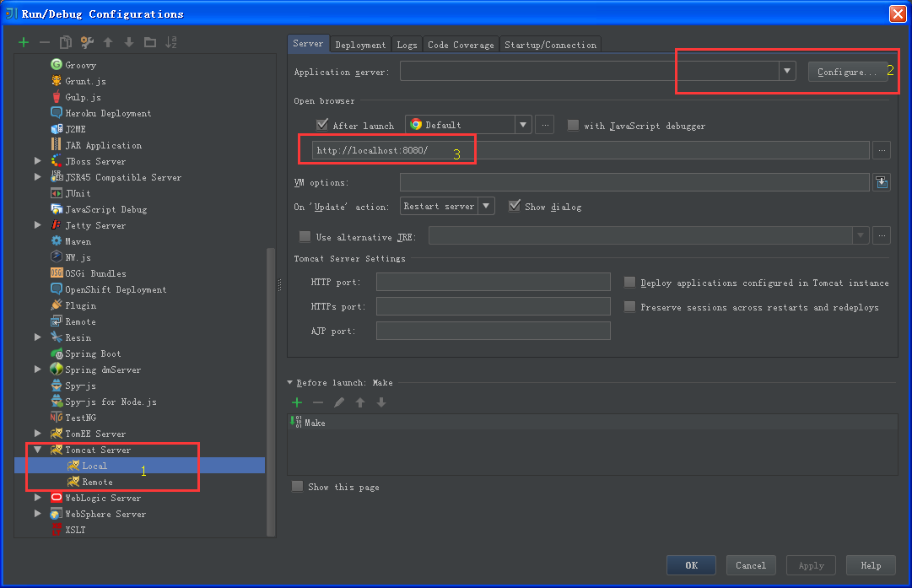Select OpenShift Deployment entry
The width and height of the screenshot is (912, 588).
point(116,289)
